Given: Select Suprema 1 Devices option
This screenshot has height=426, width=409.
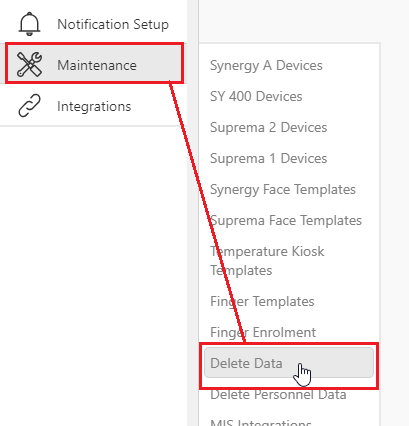Looking at the screenshot, I should click(x=268, y=158).
